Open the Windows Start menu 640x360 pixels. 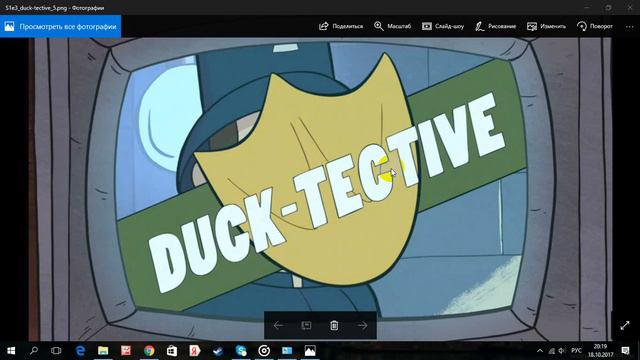[11, 351]
